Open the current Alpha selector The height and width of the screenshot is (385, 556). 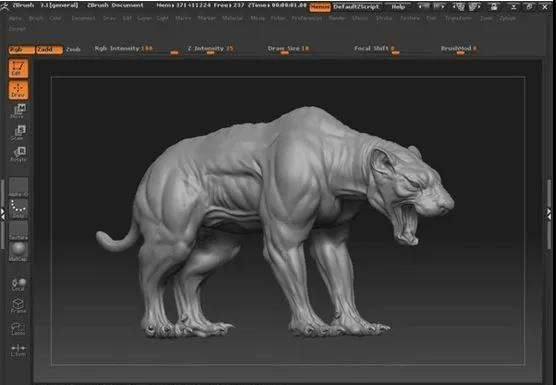(18, 187)
